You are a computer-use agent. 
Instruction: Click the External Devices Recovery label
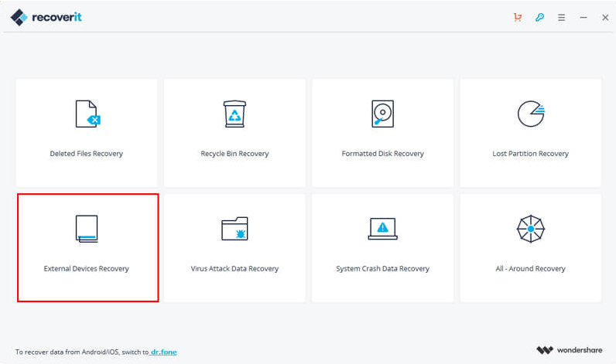(x=87, y=269)
